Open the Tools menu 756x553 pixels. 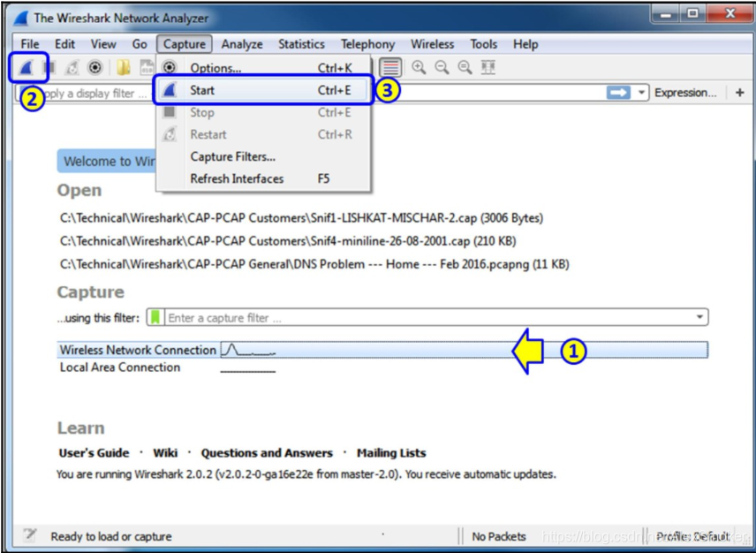point(484,44)
